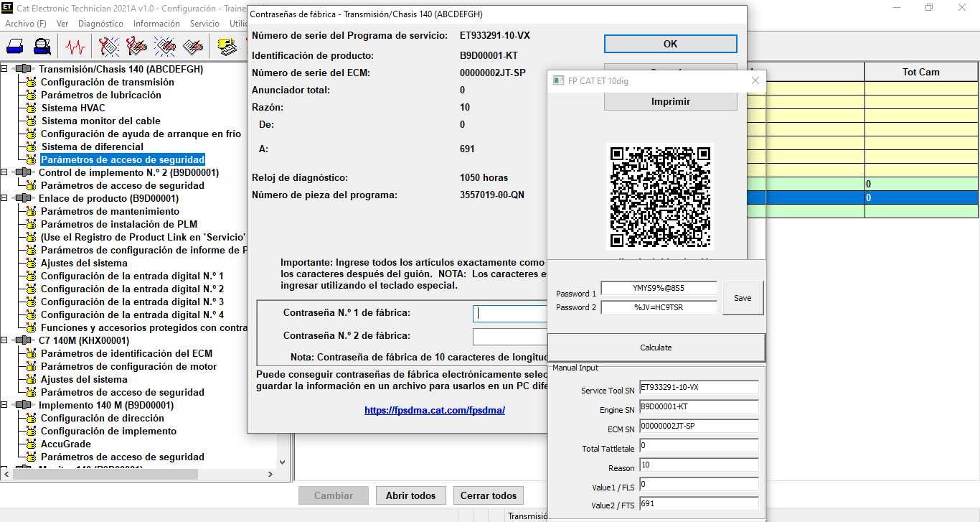Collapse the Enlace de producto tree node
Screen dimensions: 980x522
click(4, 198)
